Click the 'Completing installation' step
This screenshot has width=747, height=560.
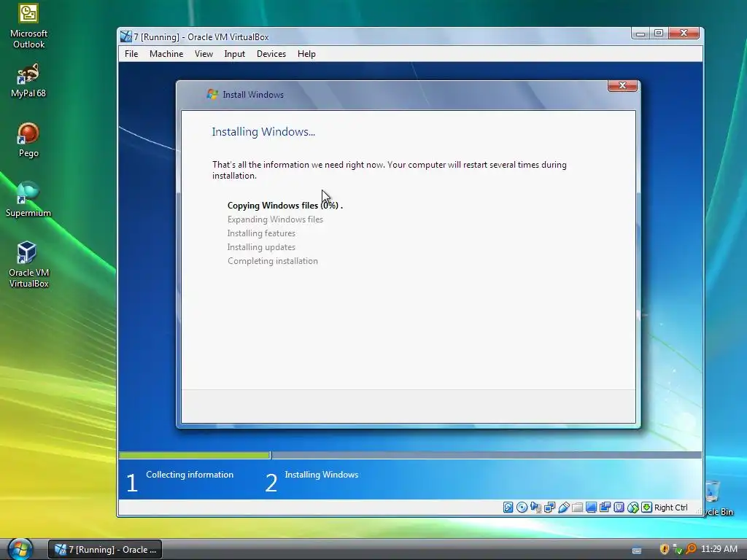(x=273, y=260)
